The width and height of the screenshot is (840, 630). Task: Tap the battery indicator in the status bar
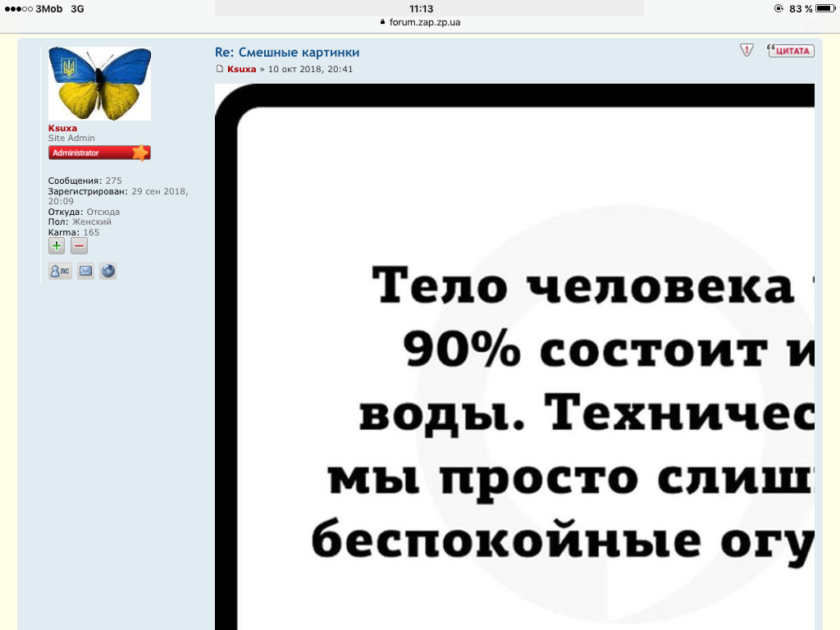point(824,8)
